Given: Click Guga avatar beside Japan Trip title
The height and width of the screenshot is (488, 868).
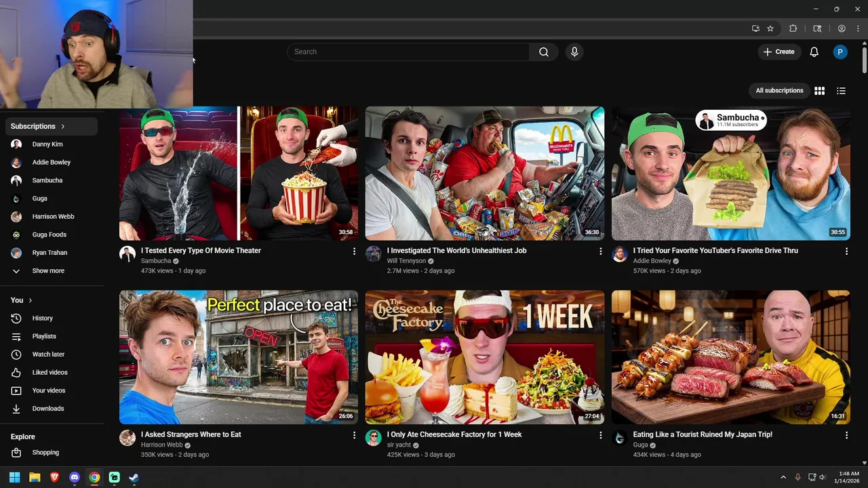Looking at the screenshot, I should pos(620,438).
